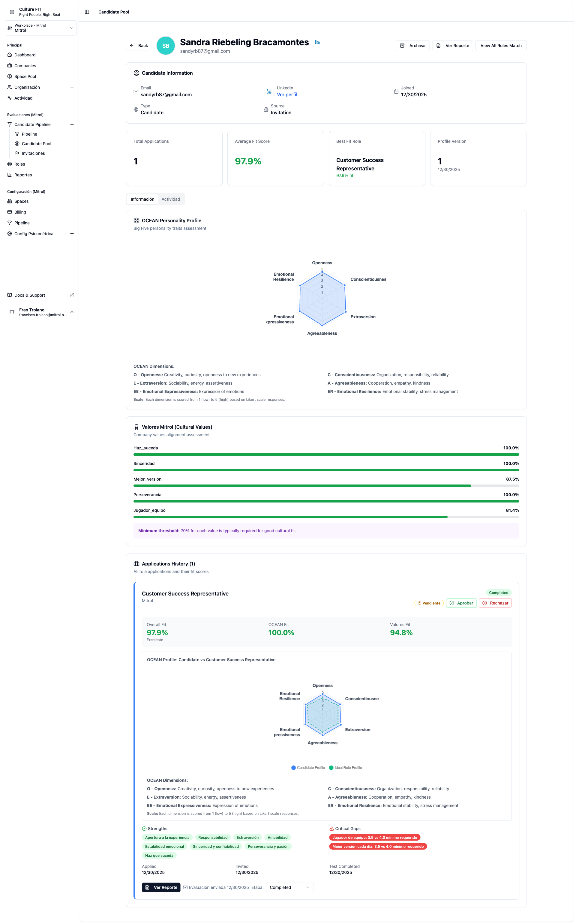Open Billing settings in sidebar
Viewport: 576px width, 924px height.
coord(20,212)
